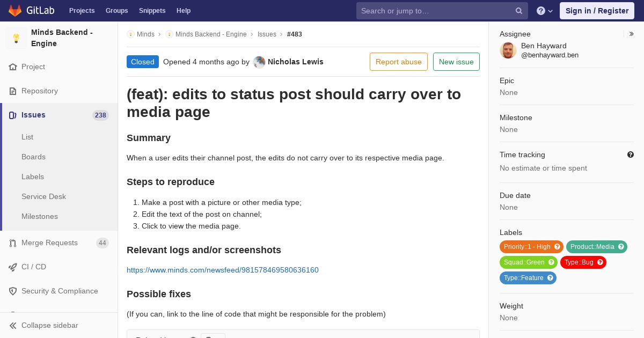Click the Engine breadcrumb lightbulb icon
The image size is (644, 338).
point(169,34)
